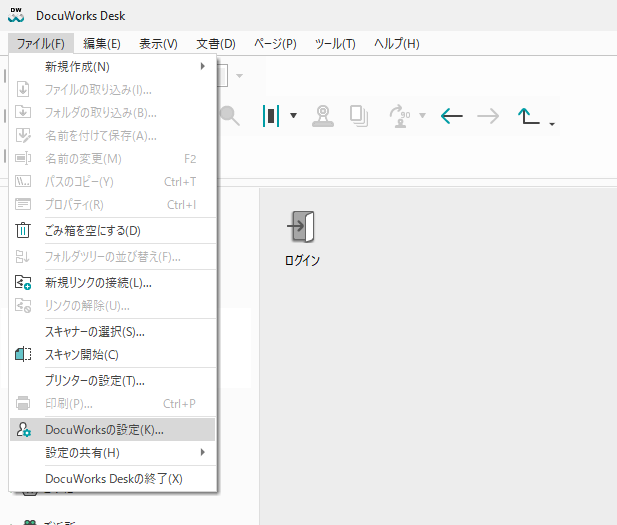Click the rename icon in menu

(23, 158)
